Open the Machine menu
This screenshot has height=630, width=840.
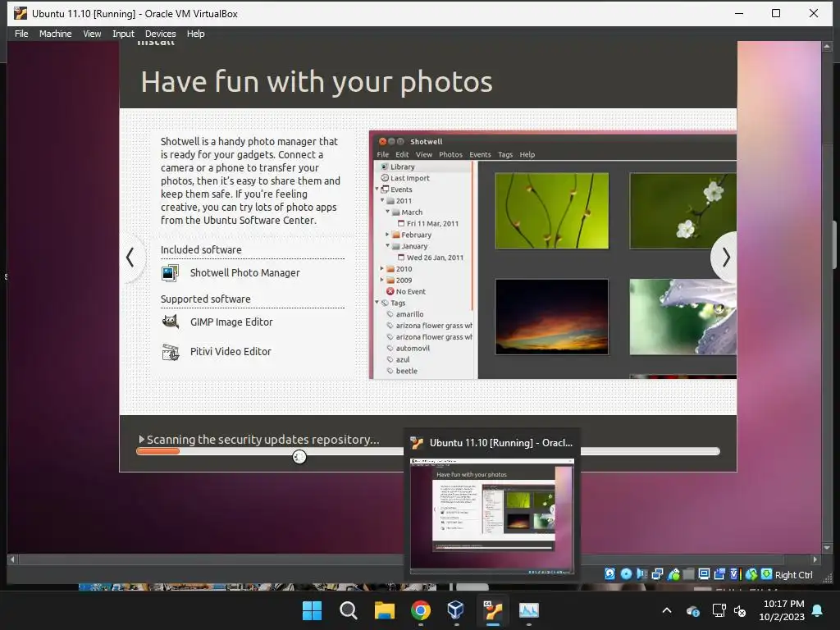click(55, 34)
